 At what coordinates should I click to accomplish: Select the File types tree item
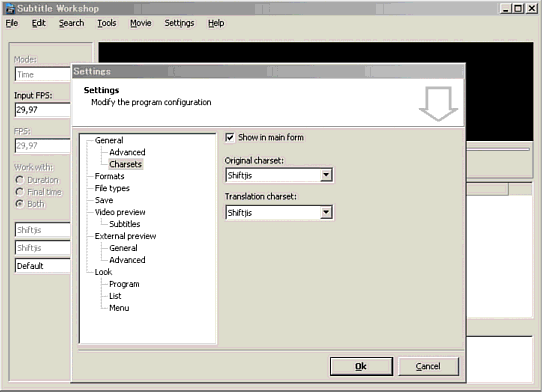[x=112, y=188]
